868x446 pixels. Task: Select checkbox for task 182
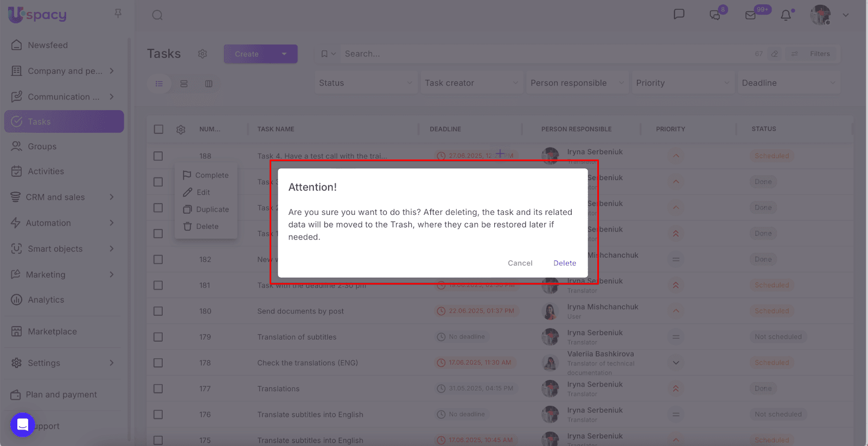coord(158,259)
